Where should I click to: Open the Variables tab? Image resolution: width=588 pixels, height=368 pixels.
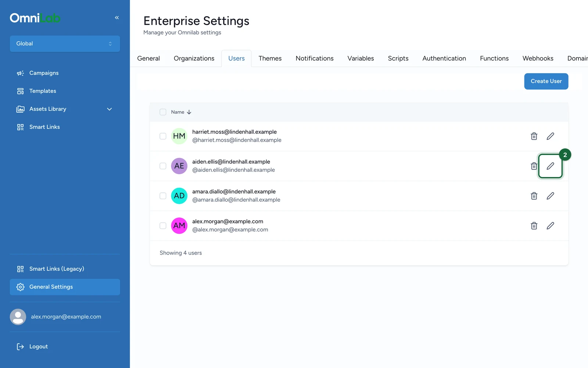click(x=361, y=59)
